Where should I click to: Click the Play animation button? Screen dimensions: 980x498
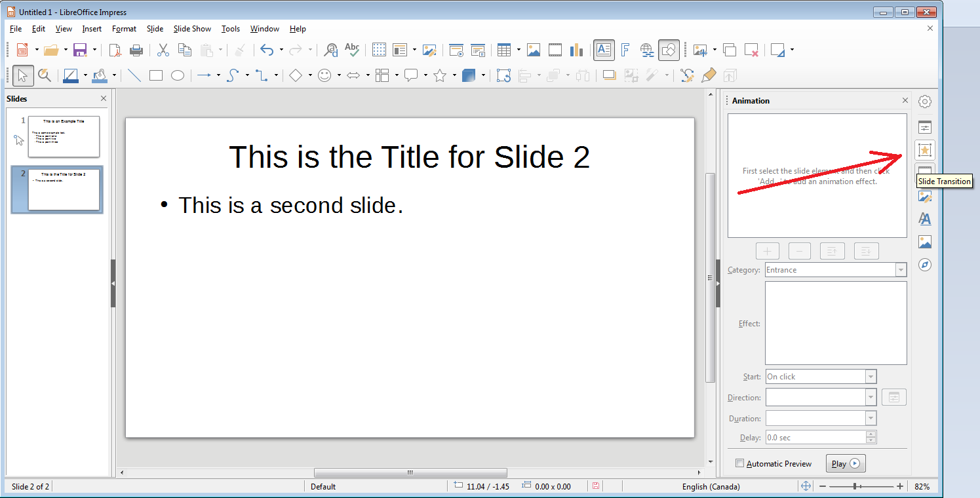point(846,463)
